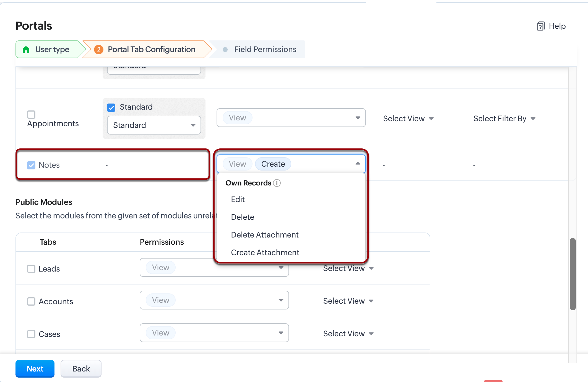
Task: Toggle the Notes checkbox
Action: [x=31, y=165]
